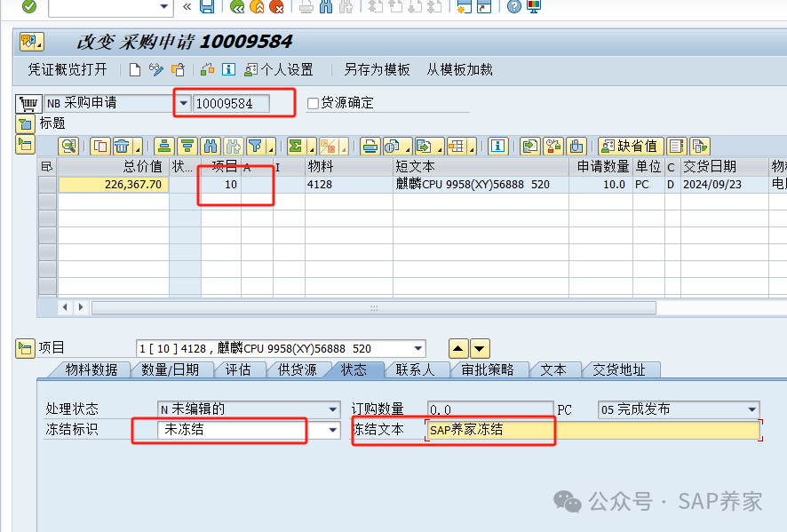Click the red Cancel icon

pos(276,6)
